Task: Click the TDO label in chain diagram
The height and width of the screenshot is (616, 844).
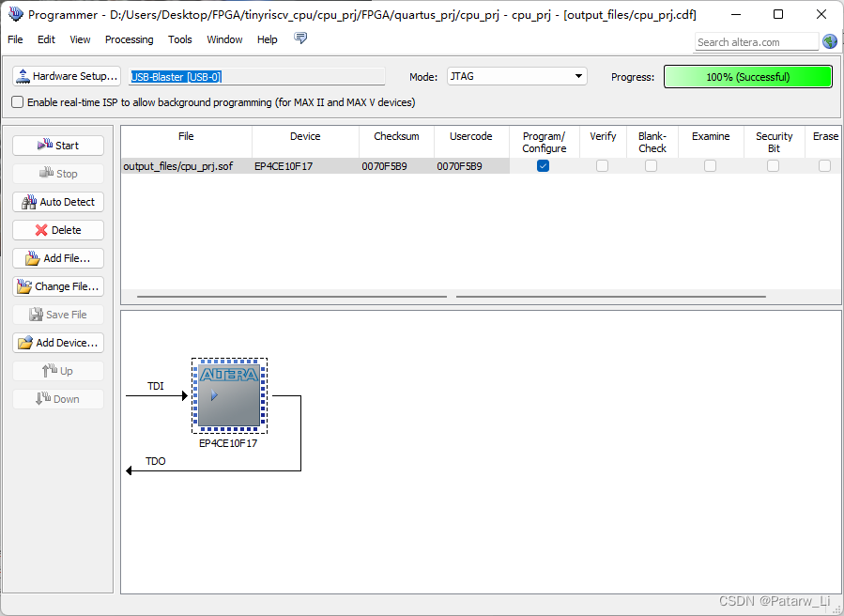Action: (156, 461)
